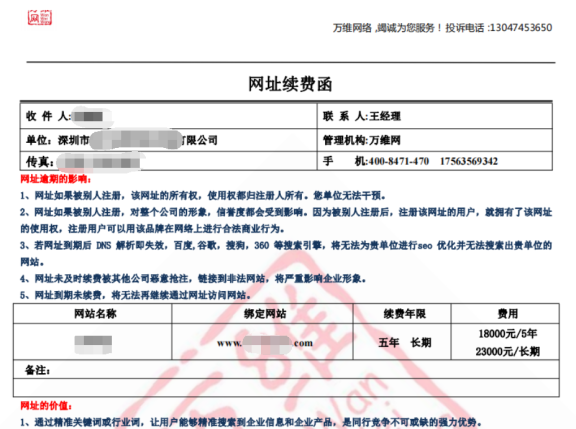Image resolution: width=576 pixels, height=429 pixels.
Task: Click the 联系人:王经理 cell
Action: pyautogui.click(x=435, y=116)
